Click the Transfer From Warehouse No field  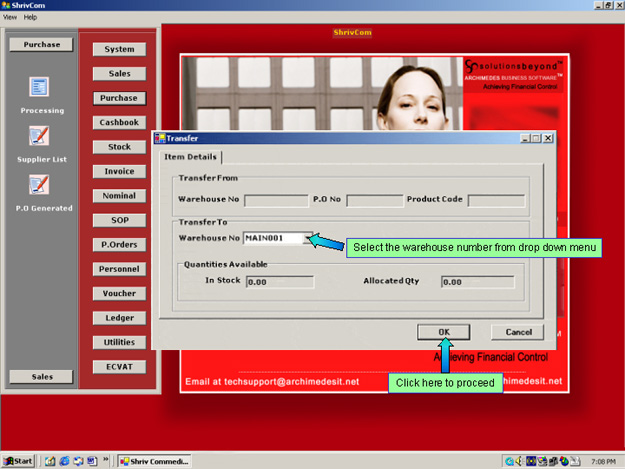(274, 200)
